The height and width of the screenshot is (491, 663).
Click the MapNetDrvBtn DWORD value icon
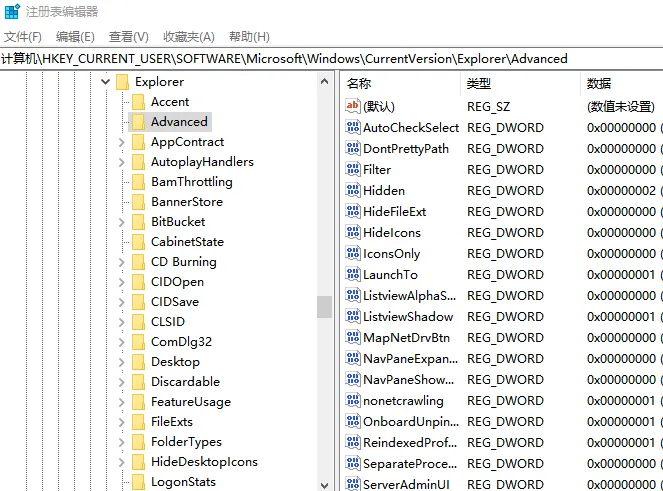pos(353,337)
